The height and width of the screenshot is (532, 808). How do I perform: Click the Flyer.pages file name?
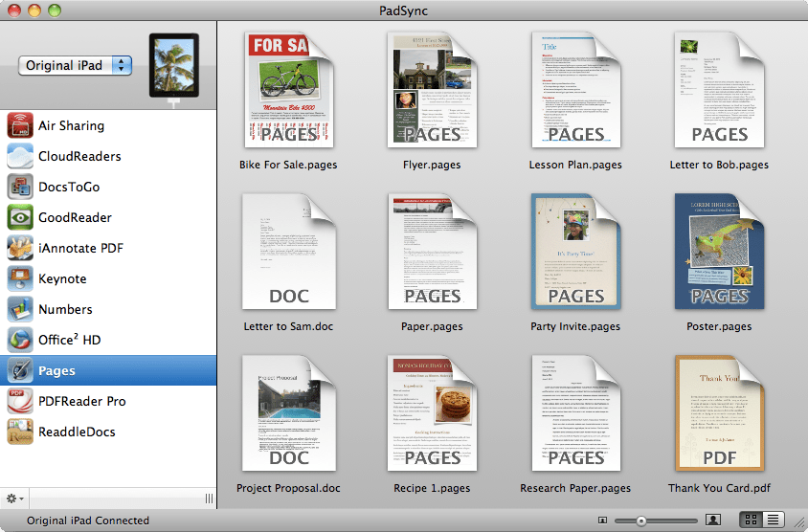[x=432, y=165]
